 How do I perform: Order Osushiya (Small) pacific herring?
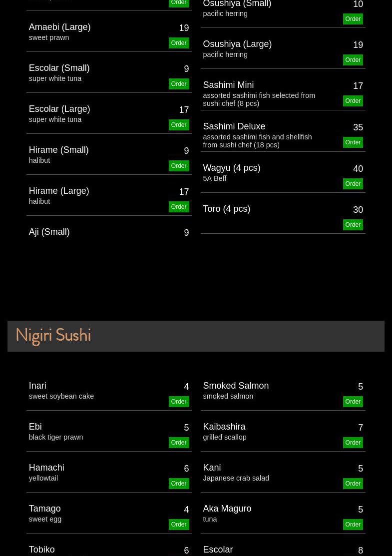(353, 19)
